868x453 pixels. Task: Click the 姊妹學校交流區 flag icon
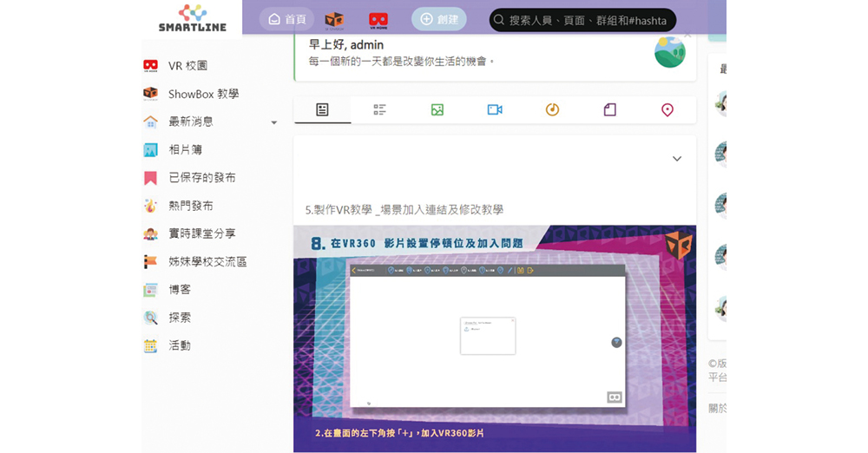150,262
